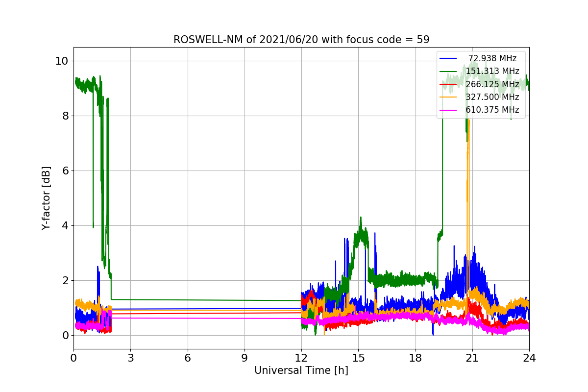Click the x-axis tick label 18
588x392 pixels.
pyautogui.click(x=415, y=358)
